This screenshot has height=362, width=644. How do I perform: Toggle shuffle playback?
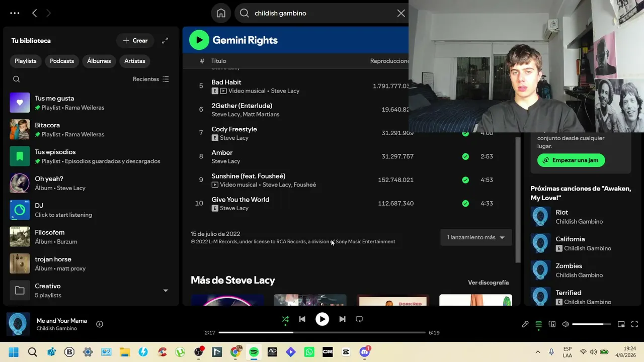pyautogui.click(x=285, y=319)
